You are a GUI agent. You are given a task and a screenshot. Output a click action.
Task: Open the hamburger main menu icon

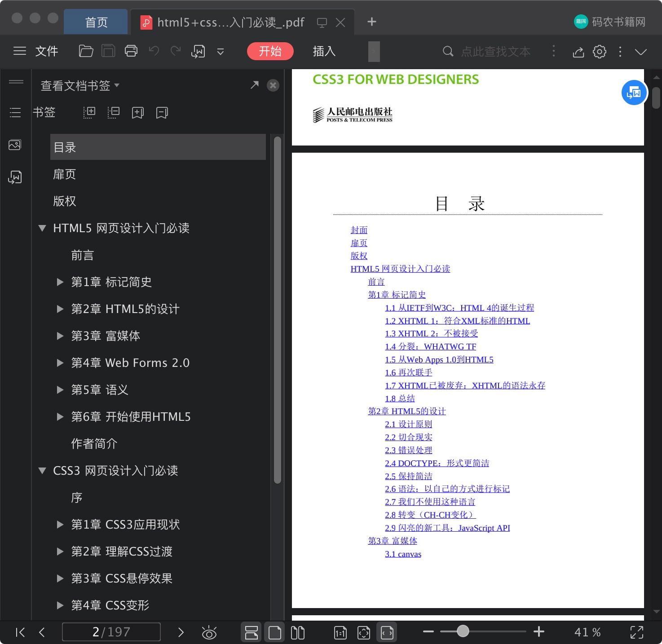pyautogui.click(x=20, y=51)
